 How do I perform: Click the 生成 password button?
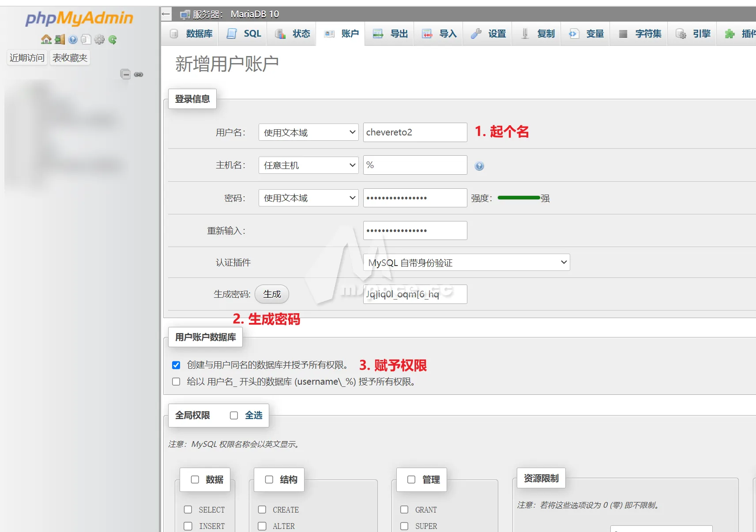(x=272, y=294)
